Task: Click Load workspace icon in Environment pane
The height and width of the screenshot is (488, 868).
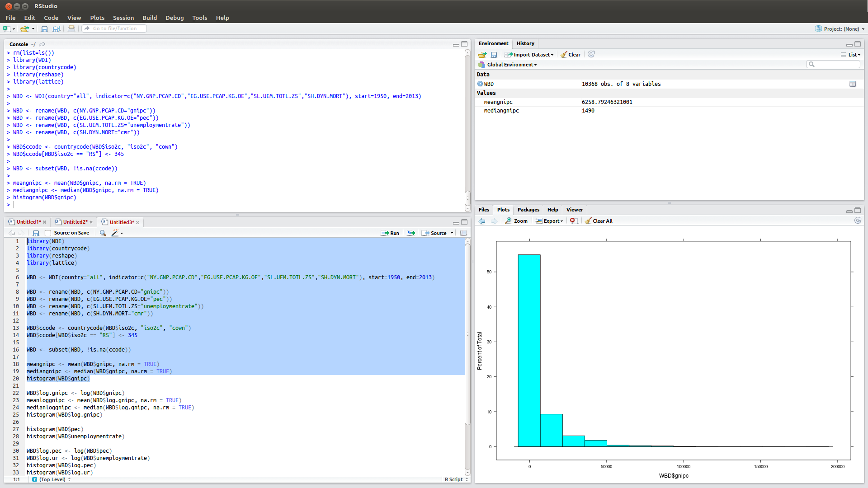Action: point(482,55)
